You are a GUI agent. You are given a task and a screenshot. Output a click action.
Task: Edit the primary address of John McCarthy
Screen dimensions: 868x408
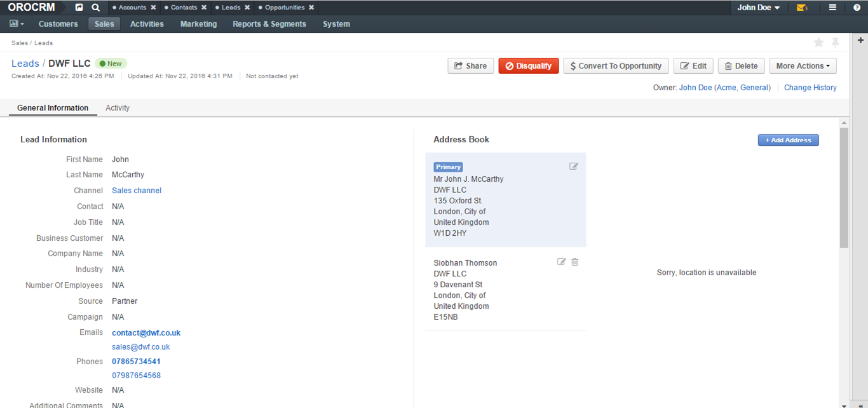pyautogui.click(x=574, y=167)
